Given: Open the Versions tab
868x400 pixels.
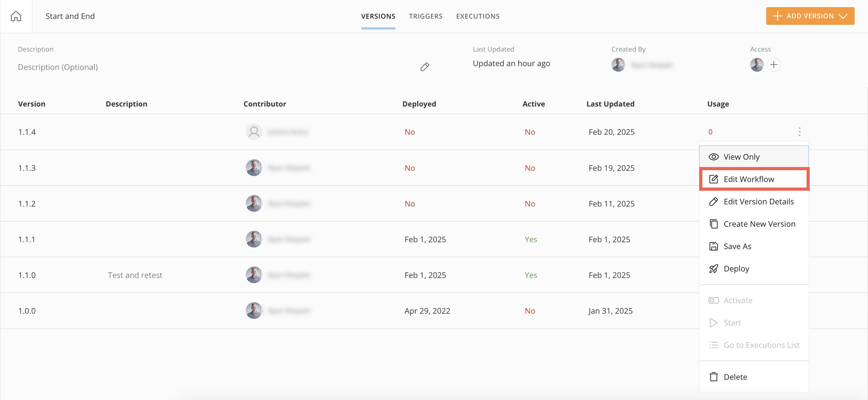Looking at the screenshot, I should coord(378,16).
